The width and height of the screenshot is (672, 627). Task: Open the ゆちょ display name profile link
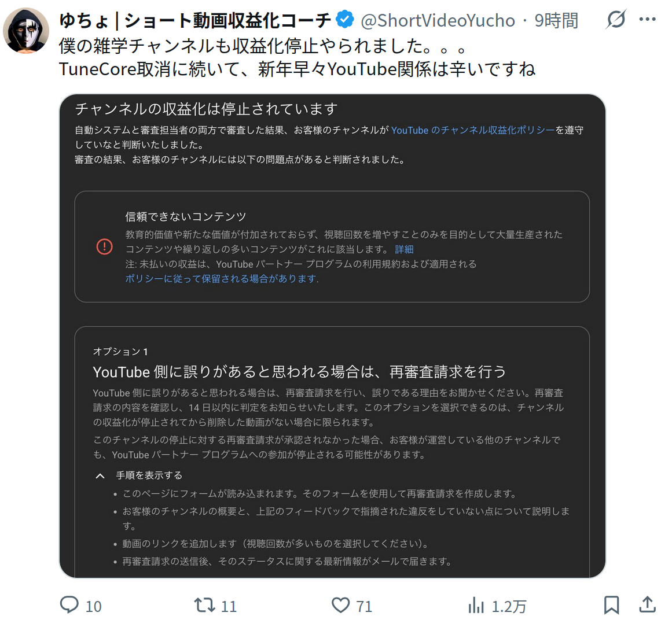[195, 21]
